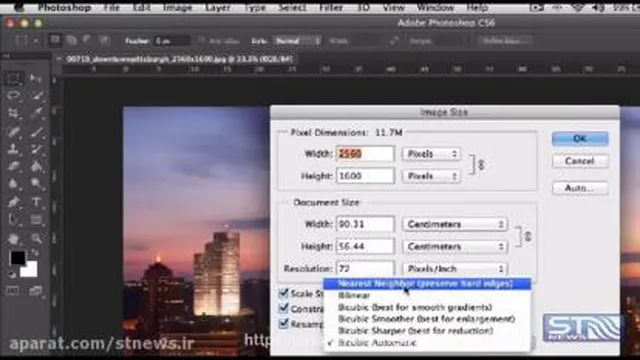640x360 pixels.
Task: Select the Rectangle shape tool
Action: coord(36,220)
